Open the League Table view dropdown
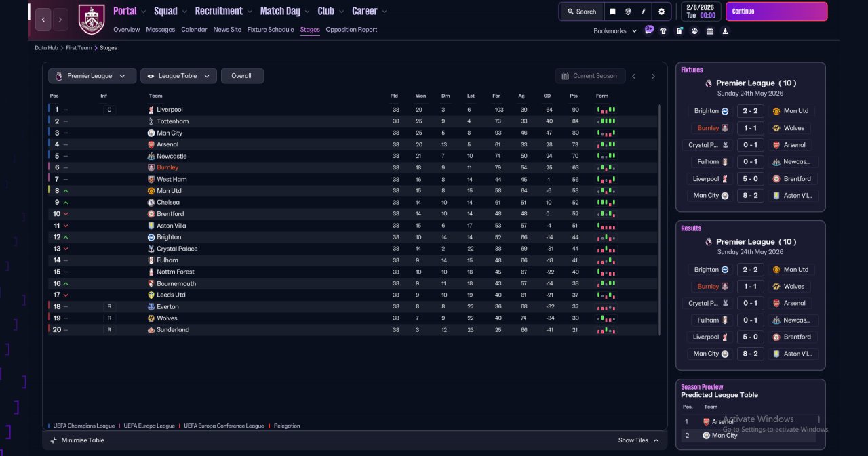This screenshot has width=868, height=456. [179, 76]
